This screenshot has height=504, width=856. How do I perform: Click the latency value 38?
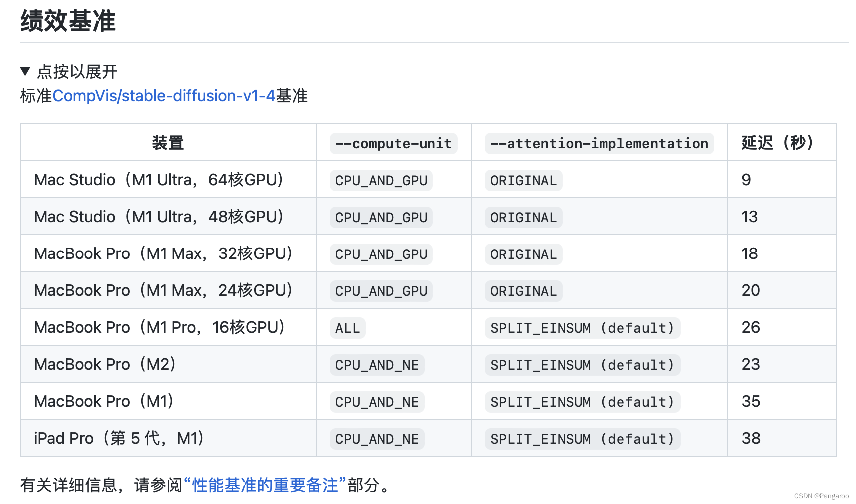coord(751,438)
